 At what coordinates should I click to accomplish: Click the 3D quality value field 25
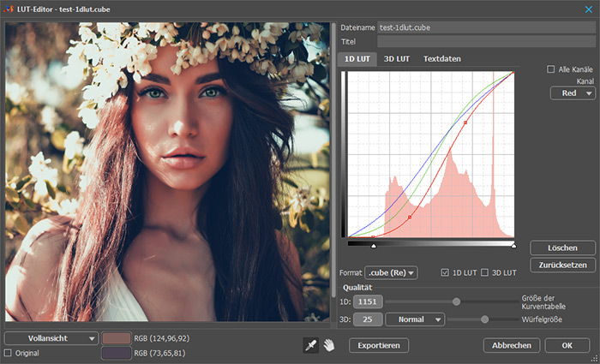coord(368,319)
